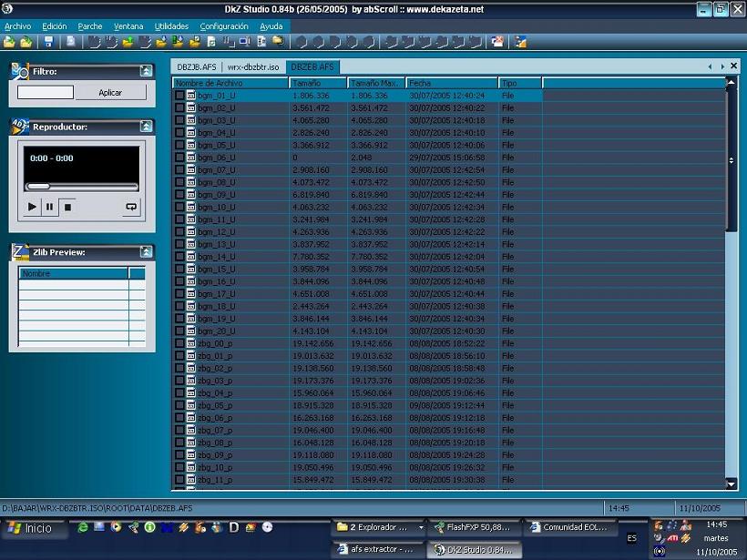747x560 pixels.
Task: Mark the checkbox beside bgm_03_U
Action: tap(179, 120)
